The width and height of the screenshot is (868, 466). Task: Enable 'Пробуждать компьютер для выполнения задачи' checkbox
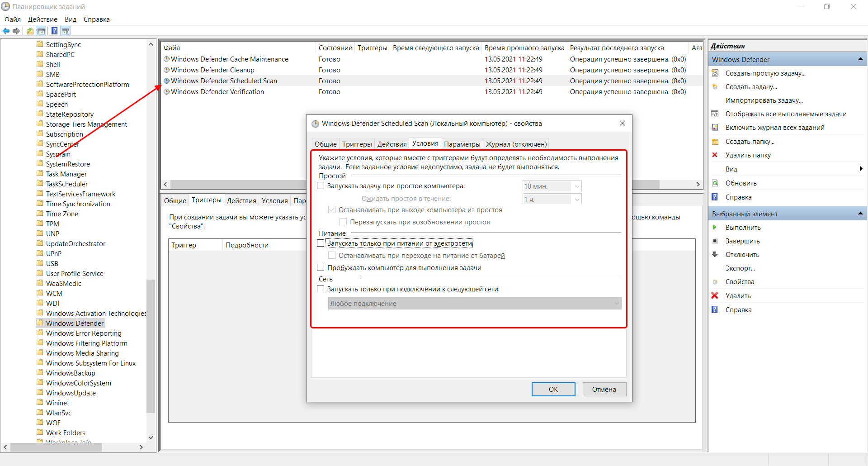[321, 267]
